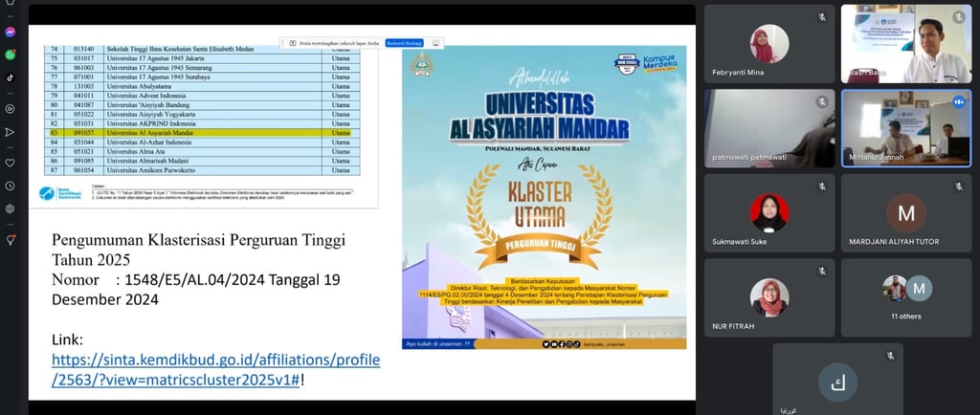
Task: Click Universitas Advent Indonesia table cell
Action: (213, 96)
